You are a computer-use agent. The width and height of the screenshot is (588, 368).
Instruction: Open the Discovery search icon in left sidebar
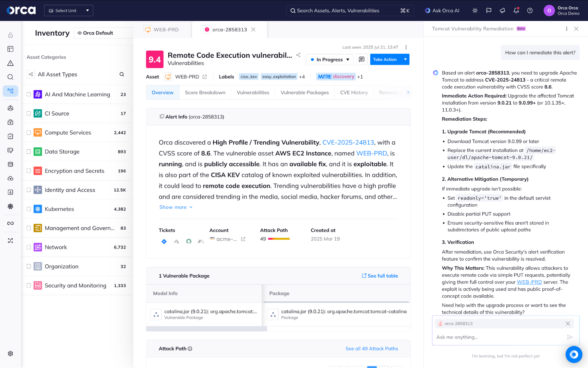click(x=10, y=77)
